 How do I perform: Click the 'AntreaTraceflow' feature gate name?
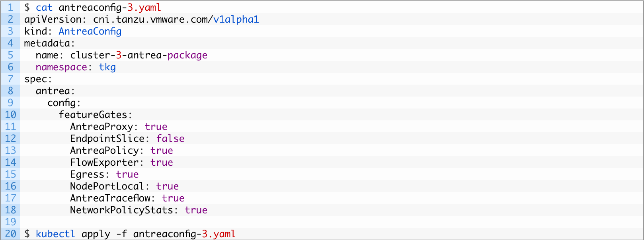(x=110, y=198)
